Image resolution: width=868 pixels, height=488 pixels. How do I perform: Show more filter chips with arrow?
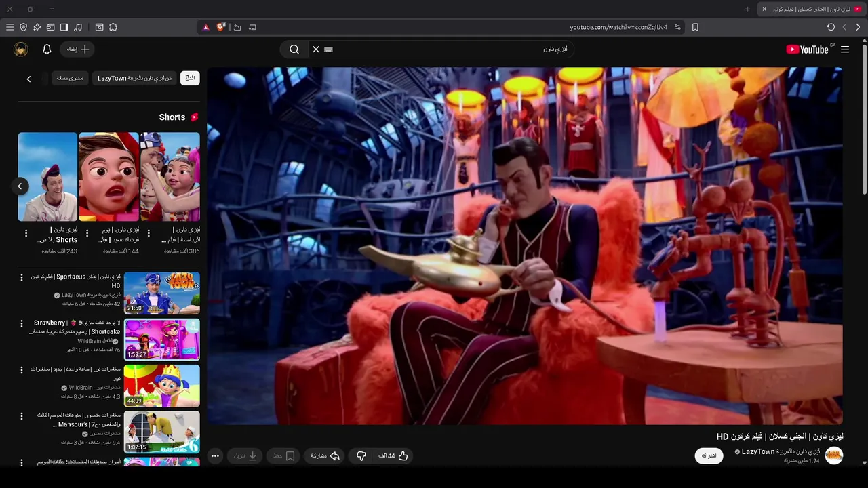point(28,79)
